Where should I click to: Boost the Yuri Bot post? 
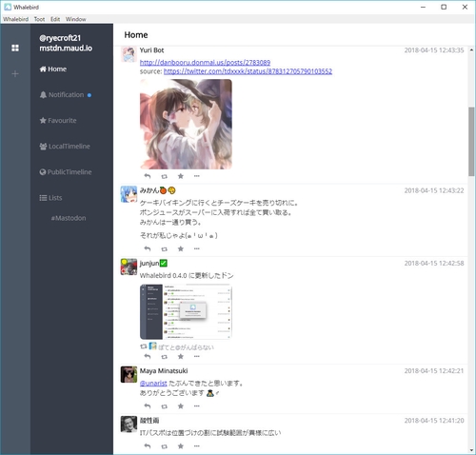(164, 176)
